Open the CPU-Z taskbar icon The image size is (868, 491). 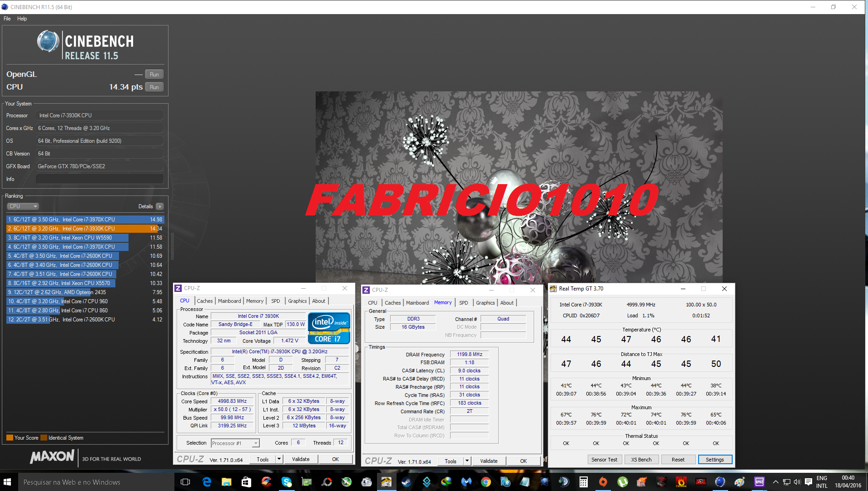[x=759, y=482]
